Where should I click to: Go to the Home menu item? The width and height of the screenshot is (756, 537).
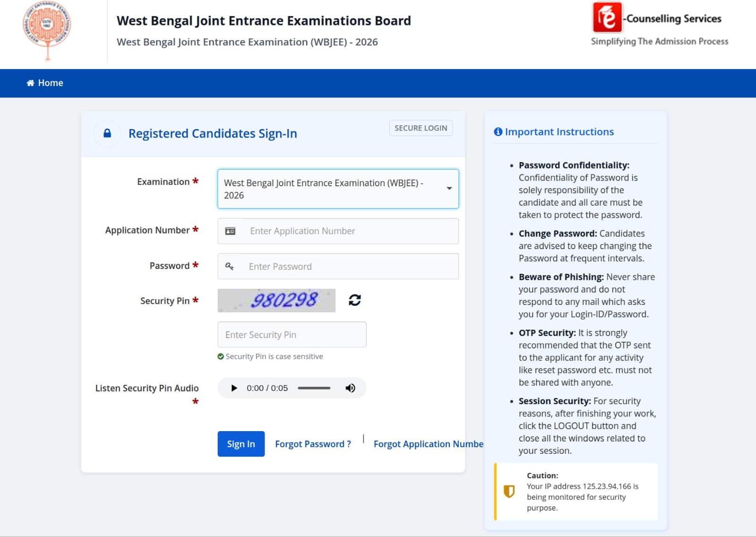(x=45, y=83)
